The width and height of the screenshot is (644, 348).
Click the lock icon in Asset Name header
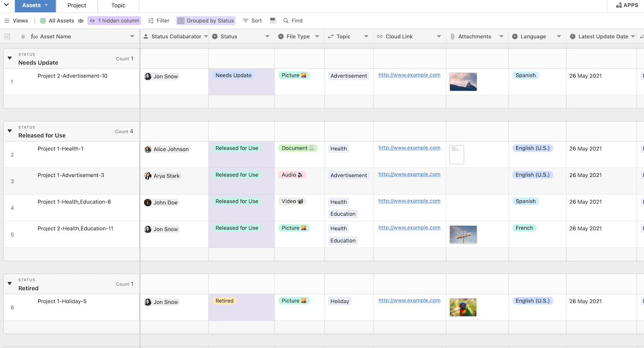point(23,37)
